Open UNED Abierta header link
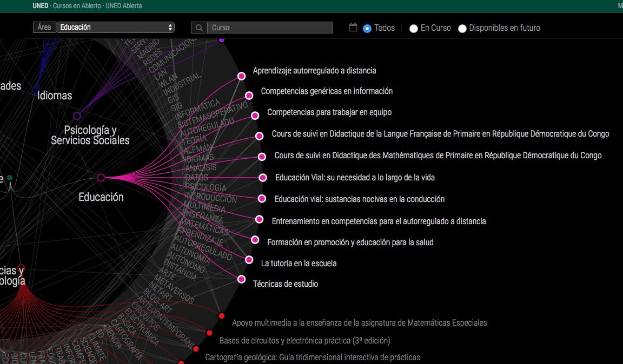The height and width of the screenshot is (364, 623). (x=123, y=5)
